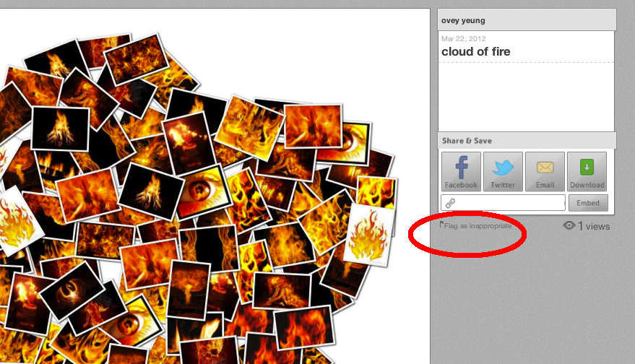Select the white-background flame photo at right
The height and width of the screenshot is (364, 635).
[368, 235]
